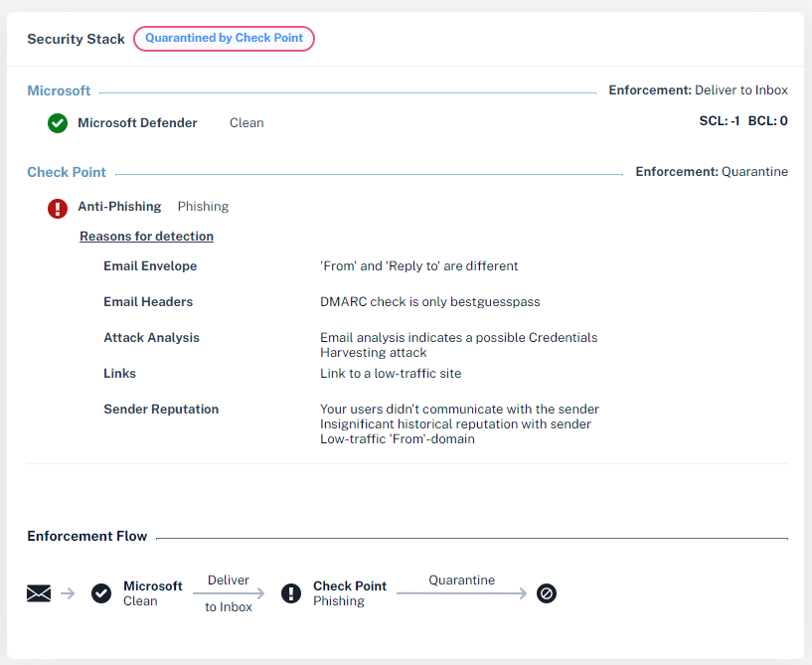Click the red alert icon beside Anti-Phishing

pos(58,209)
